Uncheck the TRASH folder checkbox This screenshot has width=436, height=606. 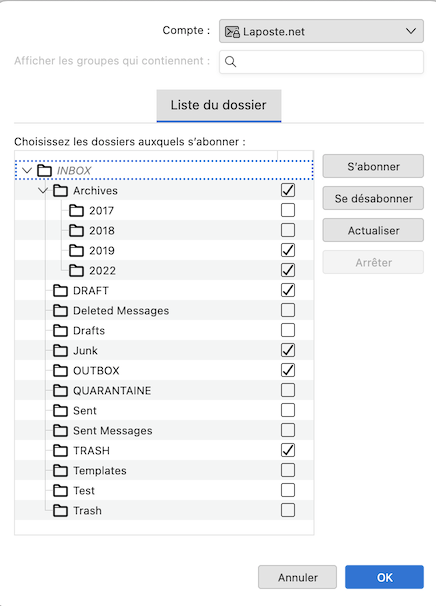[288, 450]
